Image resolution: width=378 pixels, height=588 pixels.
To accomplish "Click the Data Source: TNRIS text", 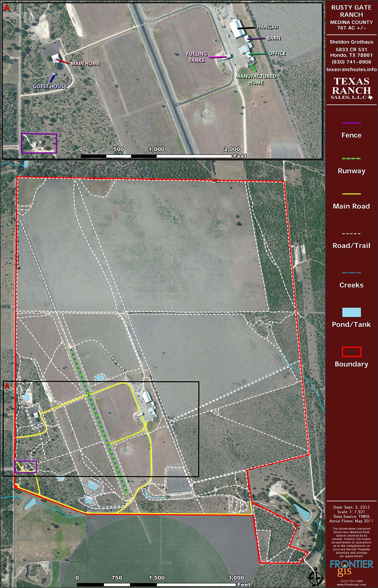I will click(x=352, y=516).
